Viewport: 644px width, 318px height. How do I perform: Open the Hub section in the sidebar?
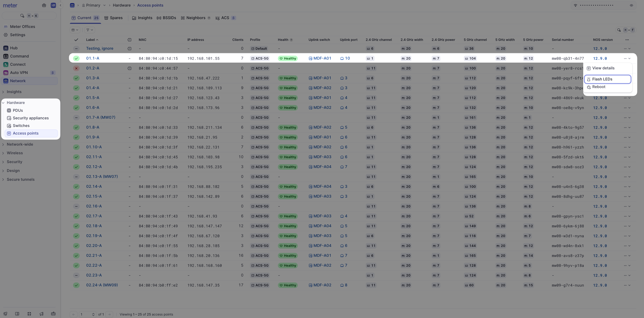pyautogui.click(x=14, y=48)
